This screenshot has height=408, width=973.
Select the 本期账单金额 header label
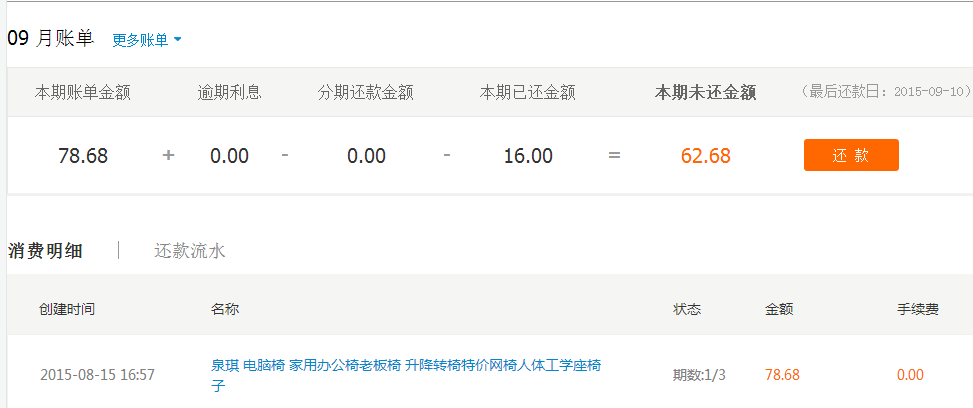click(83, 93)
